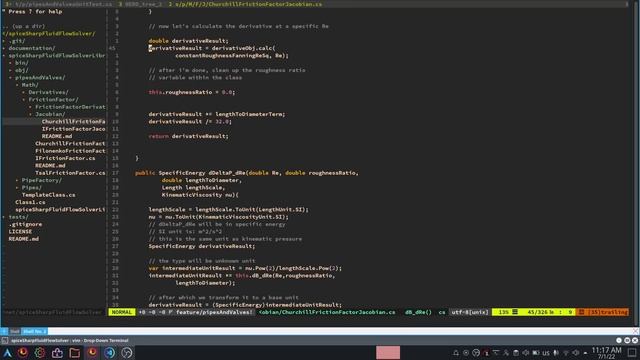Collapse the Jacobian folder
The width and height of the screenshot is (640, 360).
[x=47, y=114]
